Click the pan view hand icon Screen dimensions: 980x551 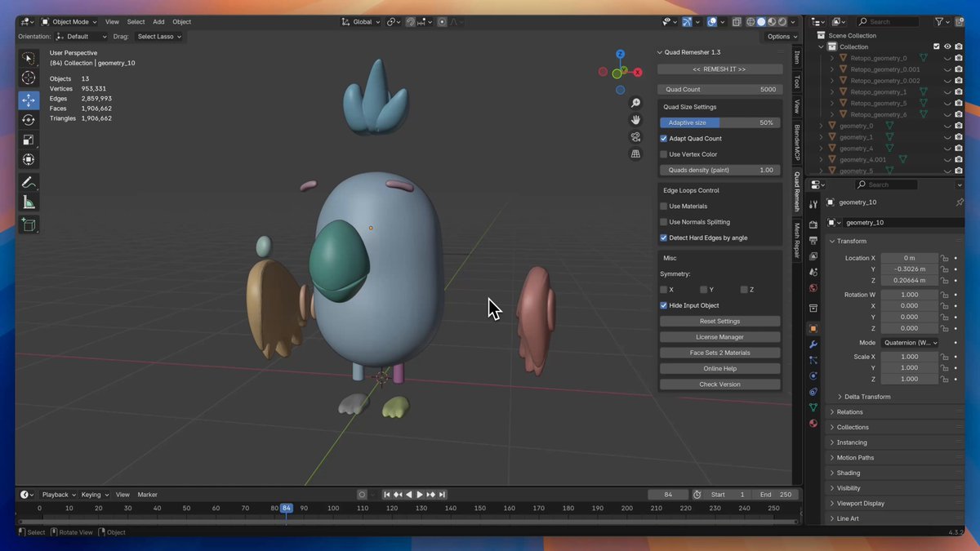coord(635,119)
